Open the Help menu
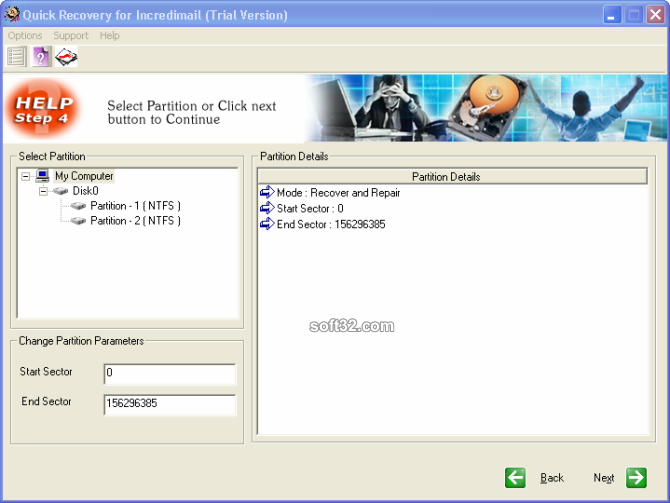Image resolution: width=670 pixels, height=503 pixels. [109, 35]
